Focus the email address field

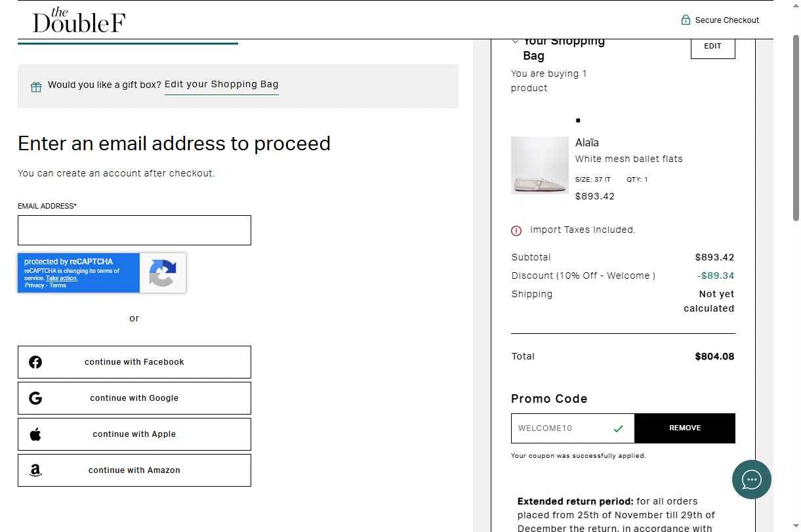(134, 230)
